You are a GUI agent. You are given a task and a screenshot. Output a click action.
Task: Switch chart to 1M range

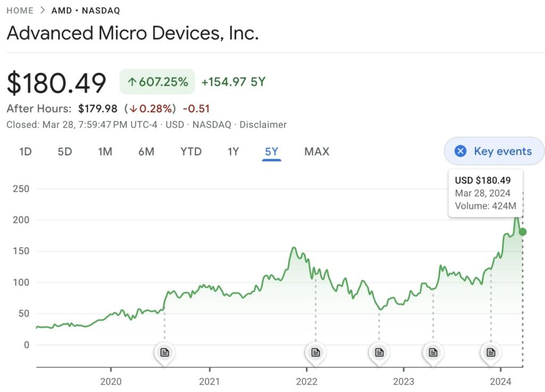105,152
